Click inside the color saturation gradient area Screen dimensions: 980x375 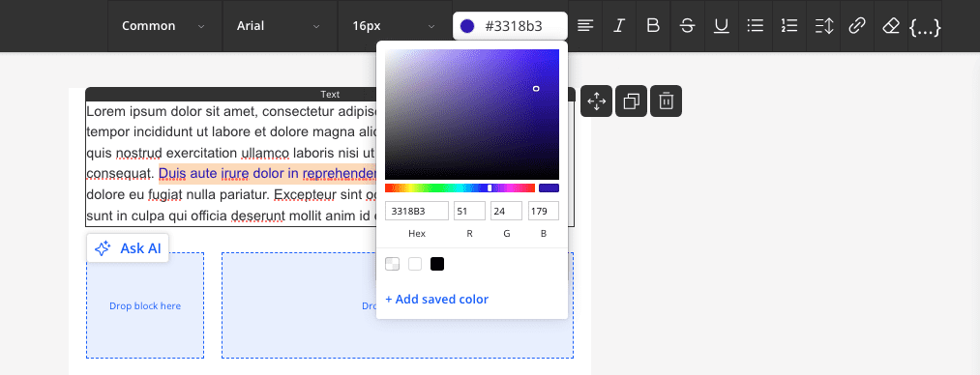click(472, 115)
